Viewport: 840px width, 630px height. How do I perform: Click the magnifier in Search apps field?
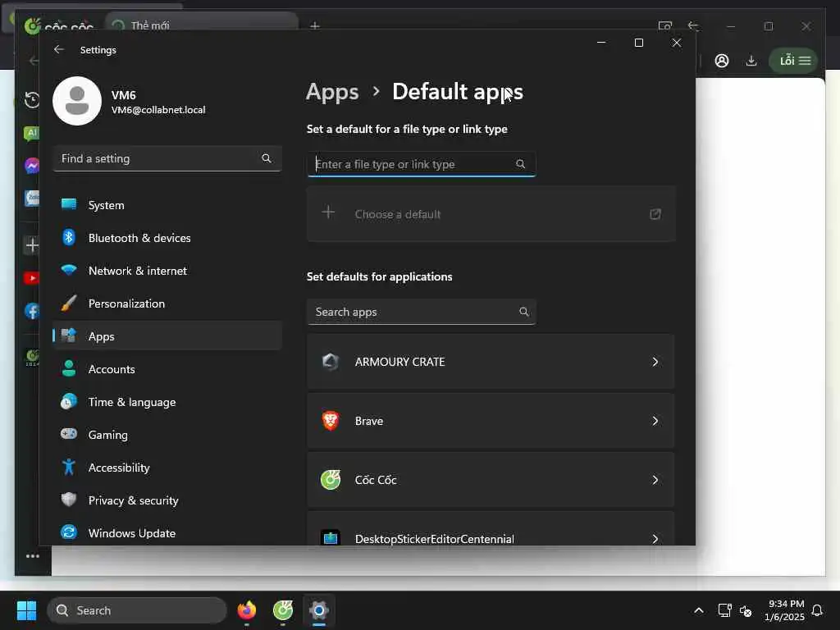pos(523,312)
